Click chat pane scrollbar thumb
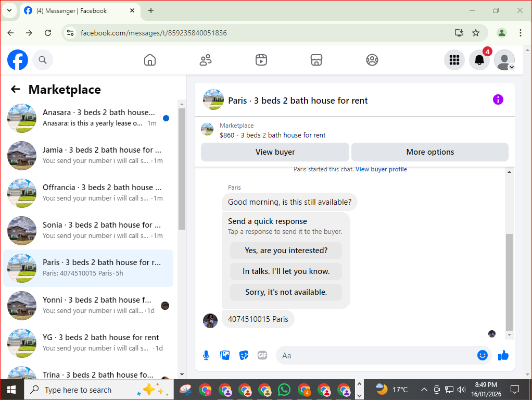Viewport: 532px width, 400px height. coord(509,282)
